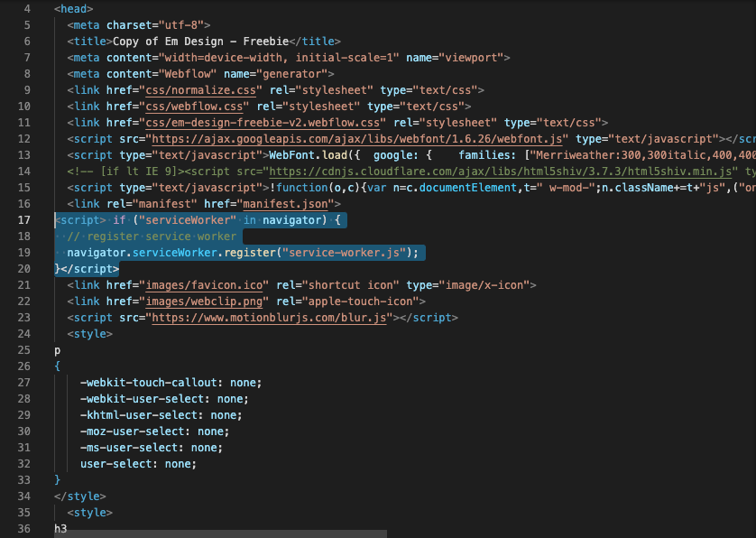Click the title text "Copy of Em Design – Freebie"
Image resolution: width=756 pixels, height=538 pixels.
(x=200, y=42)
